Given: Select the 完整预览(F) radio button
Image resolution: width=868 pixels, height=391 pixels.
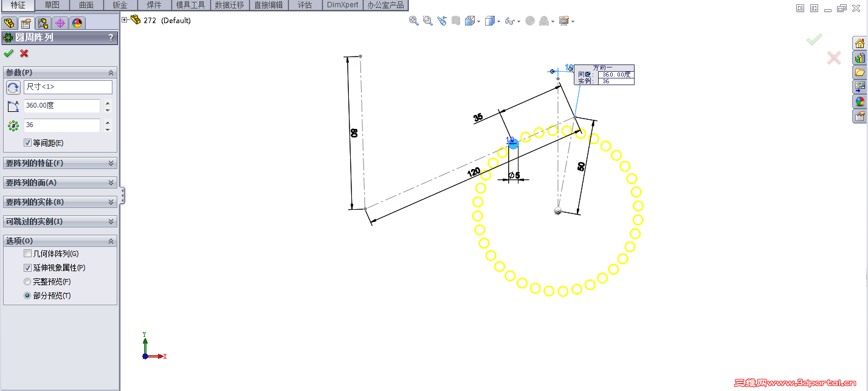Looking at the screenshot, I should click(27, 282).
